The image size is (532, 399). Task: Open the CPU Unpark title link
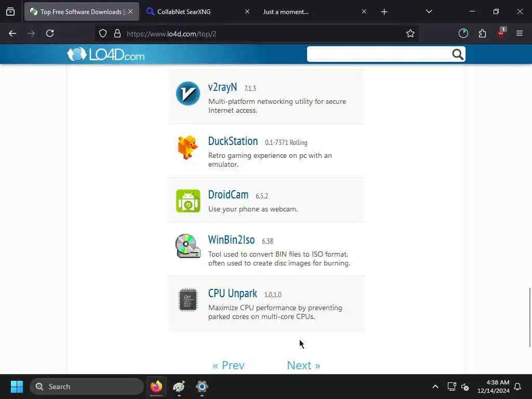(x=232, y=294)
